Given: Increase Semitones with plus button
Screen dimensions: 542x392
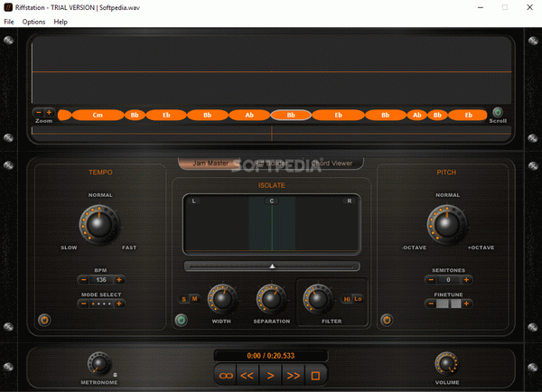Looking at the screenshot, I should [466, 280].
